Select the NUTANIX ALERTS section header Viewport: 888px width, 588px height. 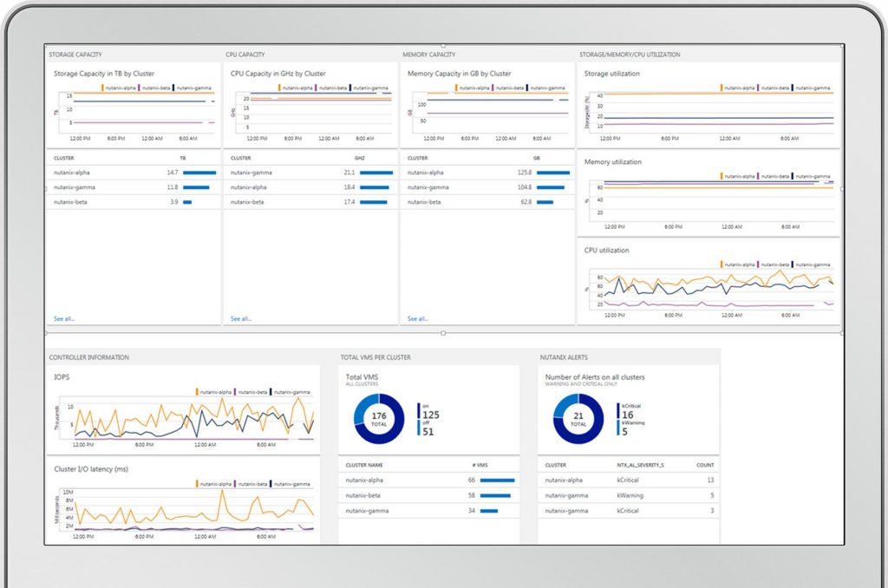pyautogui.click(x=564, y=357)
